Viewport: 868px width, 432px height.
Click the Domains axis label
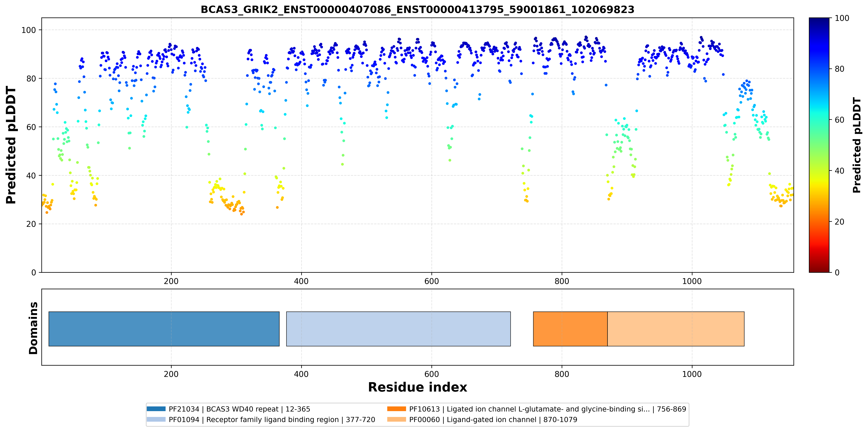coord(33,328)
